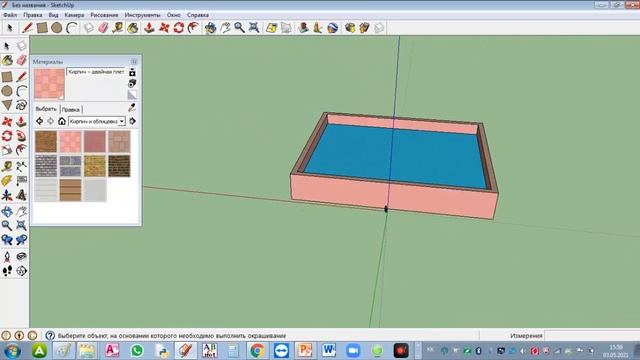The width and height of the screenshot is (640, 360).
Task: Pick the Sample Paint eyedropper in Materials panel
Action: pyautogui.click(x=132, y=107)
